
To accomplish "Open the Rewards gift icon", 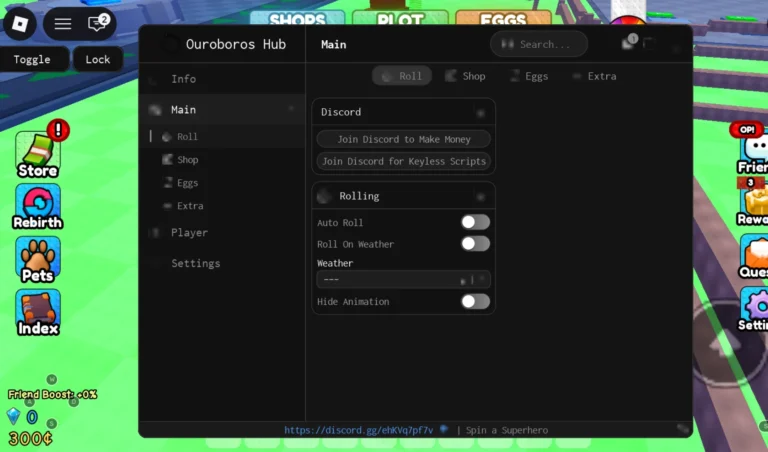I will pyautogui.click(x=753, y=206).
